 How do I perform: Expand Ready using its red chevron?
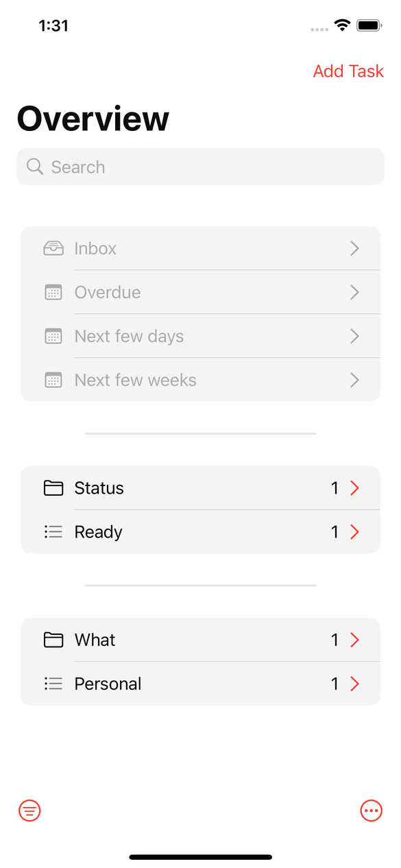354,532
